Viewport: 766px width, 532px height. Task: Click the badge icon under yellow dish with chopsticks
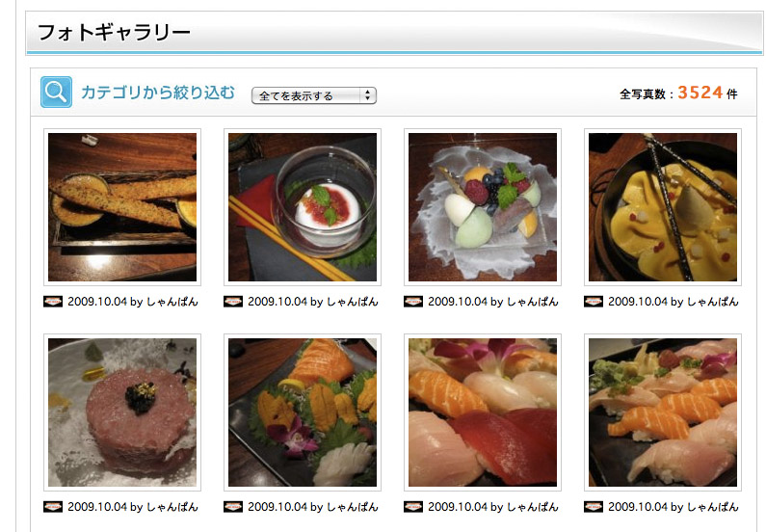tap(594, 302)
